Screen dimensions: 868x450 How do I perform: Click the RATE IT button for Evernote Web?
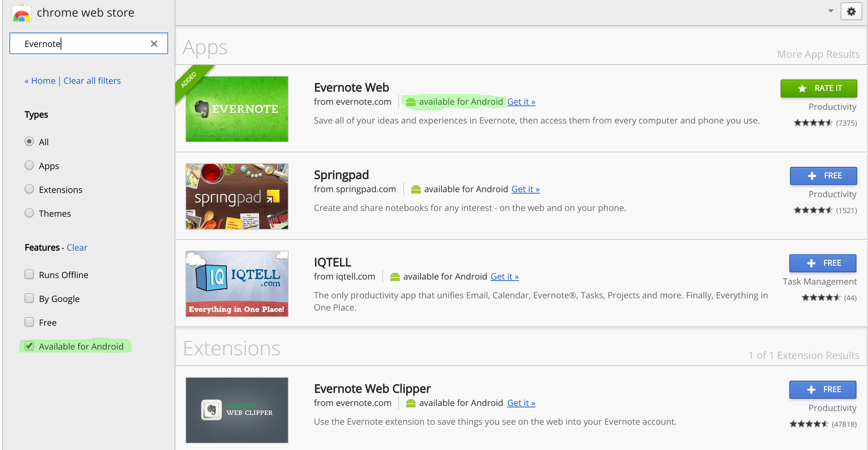[819, 88]
